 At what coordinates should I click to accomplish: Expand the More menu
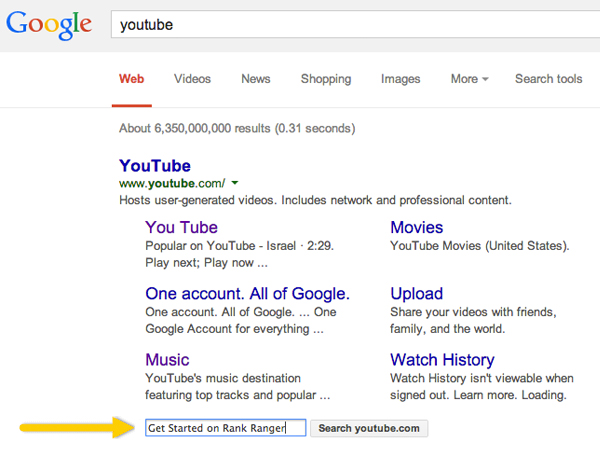[469, 79]
